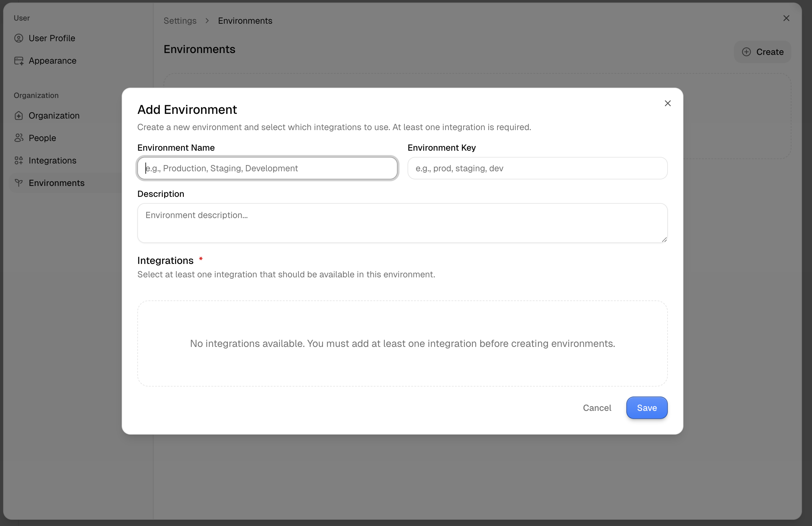Click the Description text area
The width and height of the screenshot is (812, 526).
pos(402,223)
